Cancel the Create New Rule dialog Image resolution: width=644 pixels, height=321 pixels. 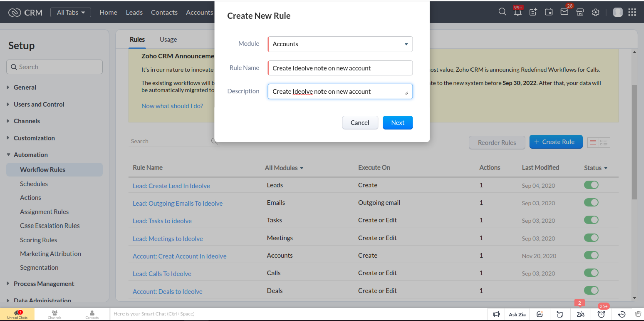[360, 123]
